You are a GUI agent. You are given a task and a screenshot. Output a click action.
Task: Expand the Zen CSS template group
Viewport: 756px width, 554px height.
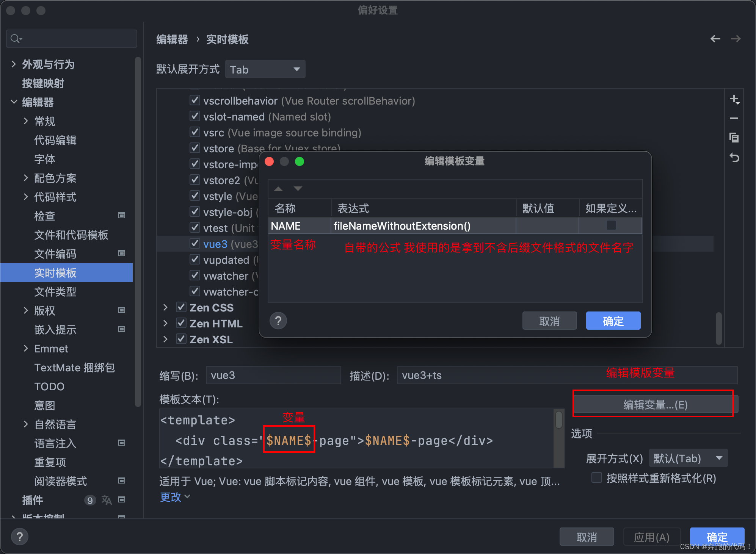[x=165, y=307]
